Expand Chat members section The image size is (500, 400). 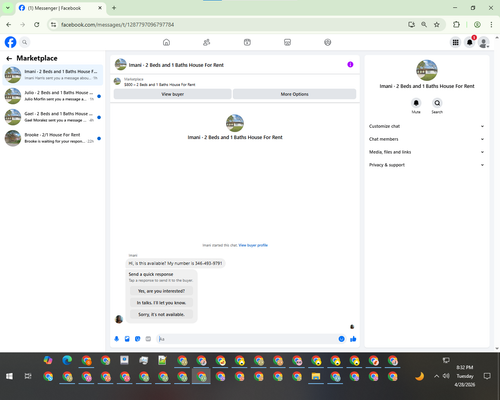coord(426,139)
